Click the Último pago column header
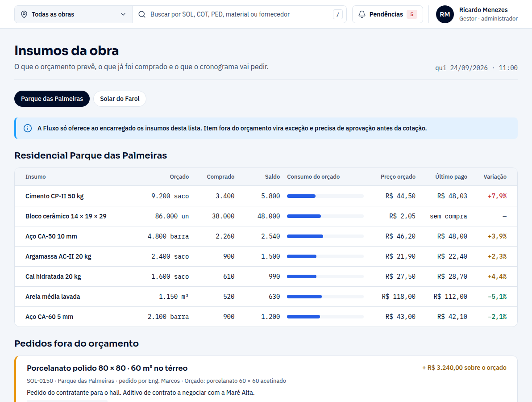This screenshot has height=402, width=532. click(x=451, y=176)
